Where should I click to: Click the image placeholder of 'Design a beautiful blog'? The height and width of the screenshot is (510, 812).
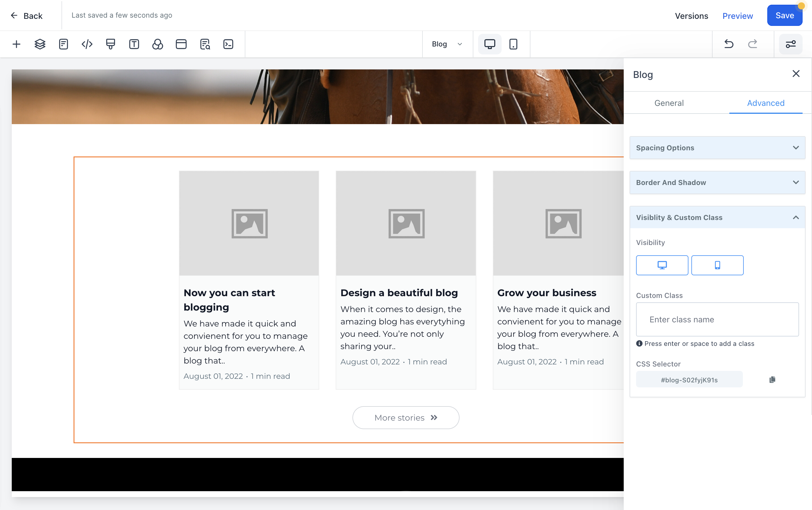click(406, 224)
